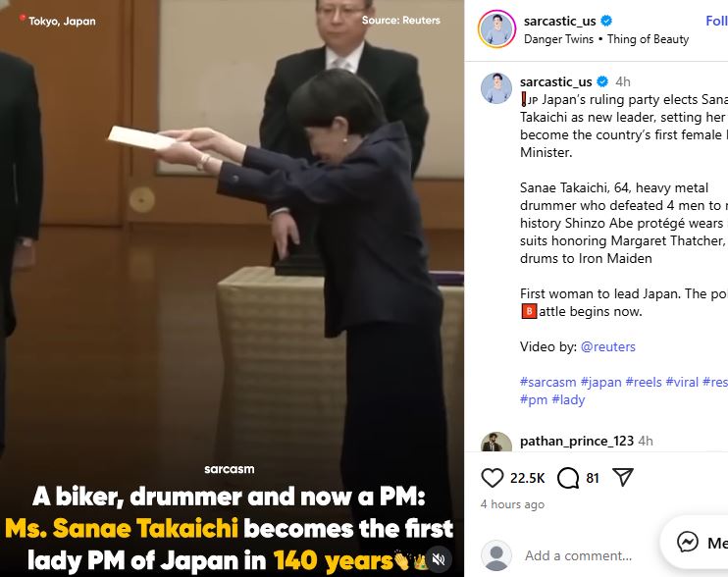Click the verified badge next to header username
728x577 pixels.
[606, 21]
